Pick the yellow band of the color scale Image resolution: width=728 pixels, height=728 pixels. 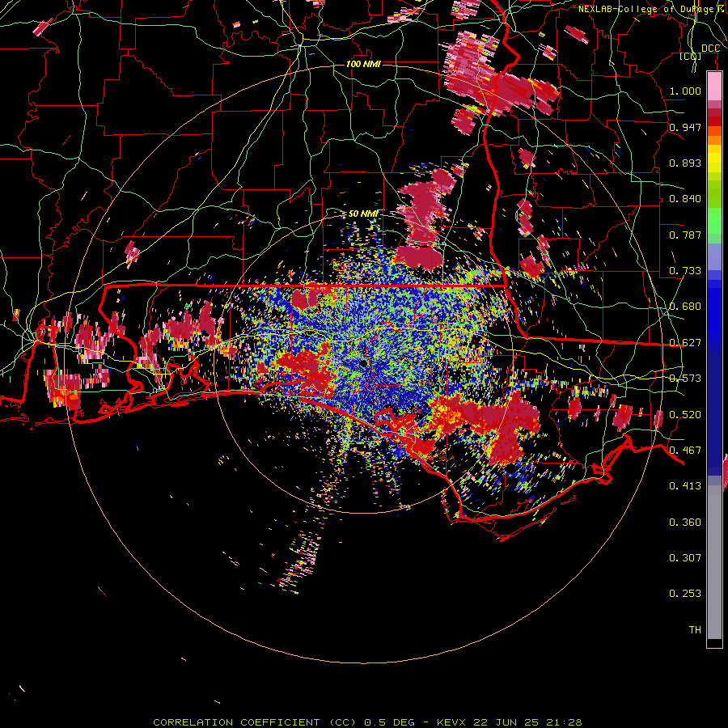click(x=714, y=159)
